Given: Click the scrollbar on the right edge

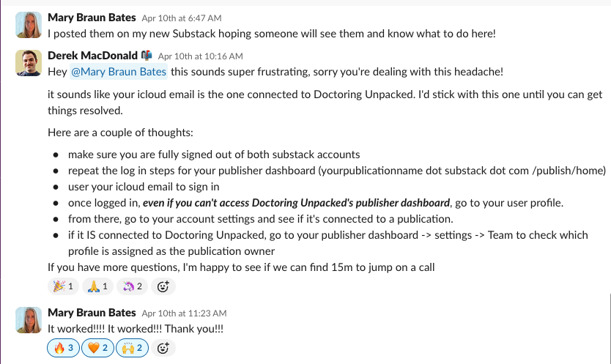Looking at the screenshot, I should (610, 327).
